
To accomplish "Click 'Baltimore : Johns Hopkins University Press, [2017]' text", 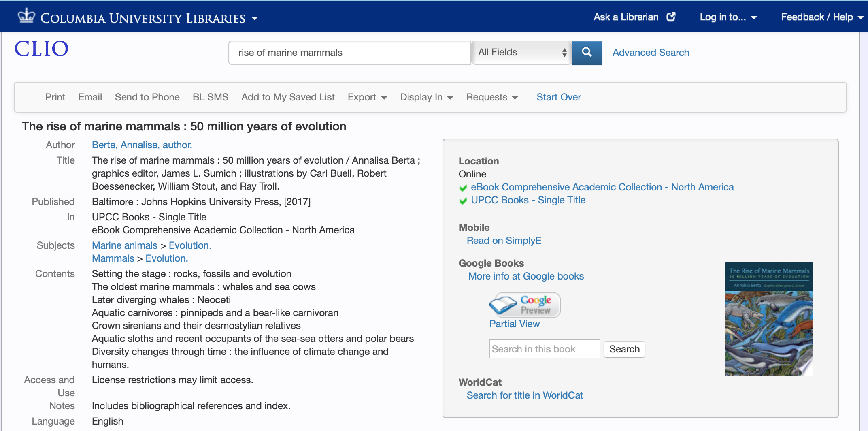I will coord(201,202).
